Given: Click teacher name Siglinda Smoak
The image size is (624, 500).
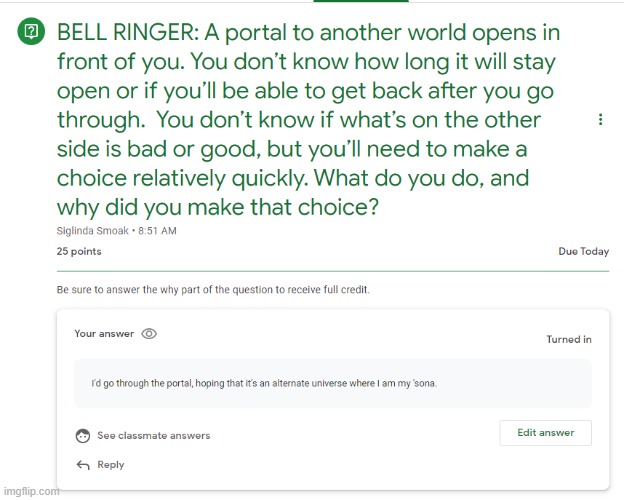Looking at the screenshot, I should (93, 231).
